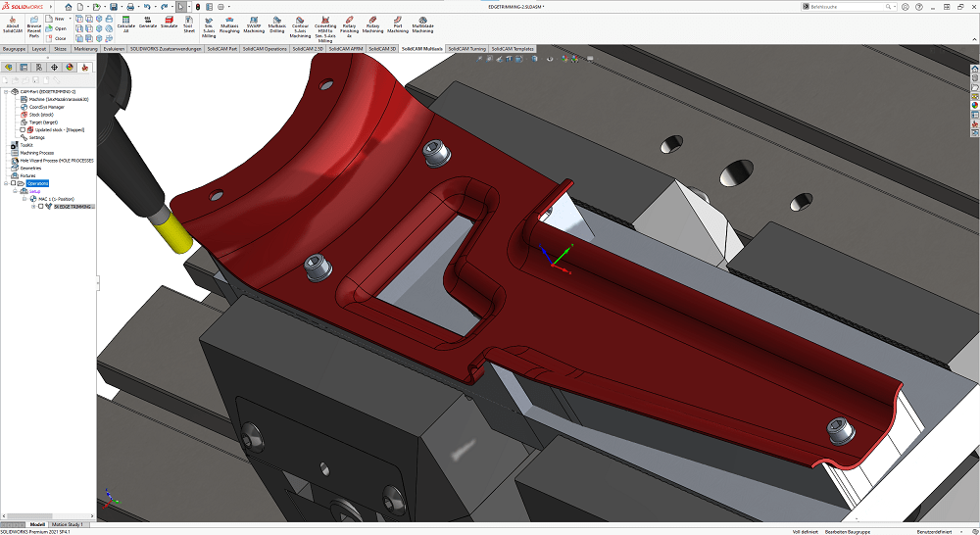The width and height of the screenshot is (980, 535).
Task: Expand the 5X EDGE TRIMMING operation node
Action: pyautogui.click(x=33, y=207)
